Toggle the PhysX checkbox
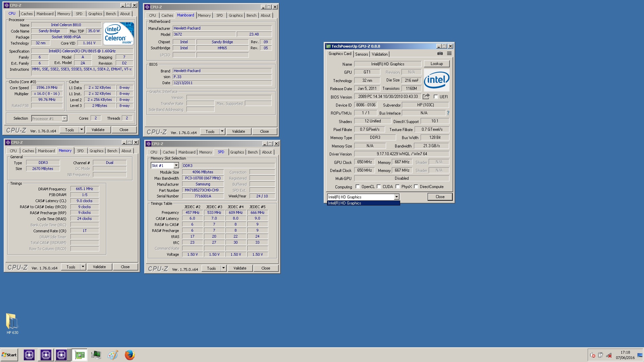The width and height of the screenshot is (644, 362). coord(397,187)
